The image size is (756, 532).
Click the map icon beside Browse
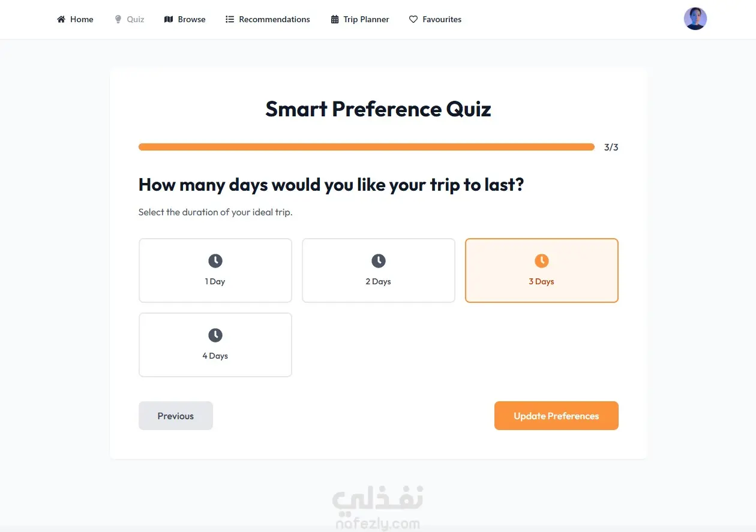pos(169,19)
